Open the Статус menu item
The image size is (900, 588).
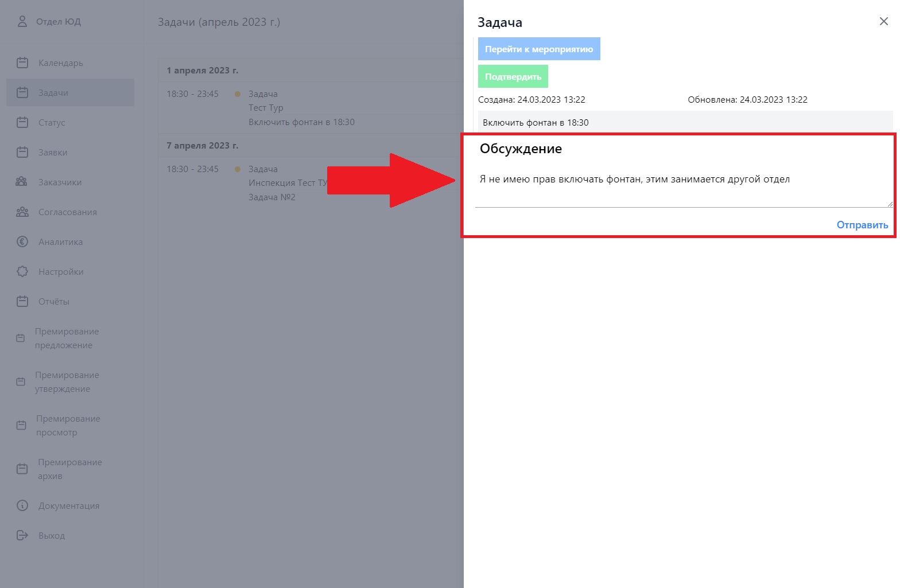point(52,123)
